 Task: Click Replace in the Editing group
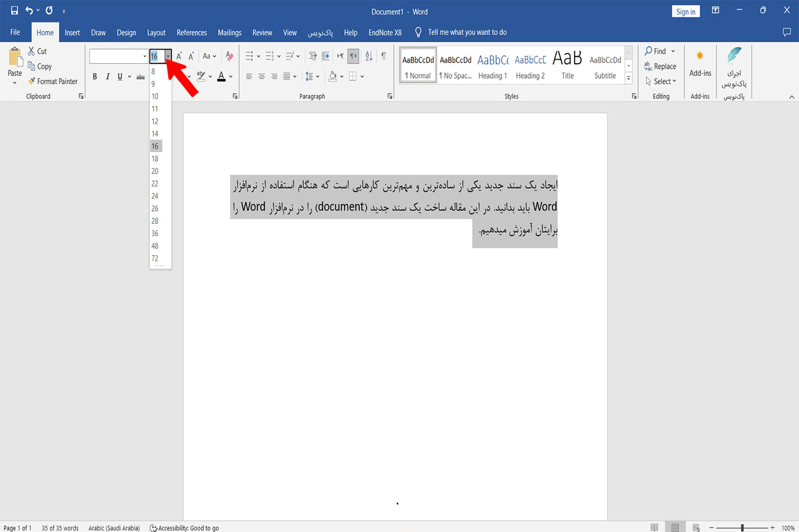pyautogui.click(x=660, y=66)
